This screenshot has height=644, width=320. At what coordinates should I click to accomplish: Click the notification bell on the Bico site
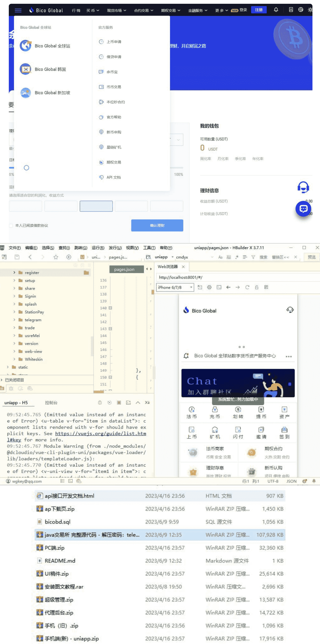point(276,10)
